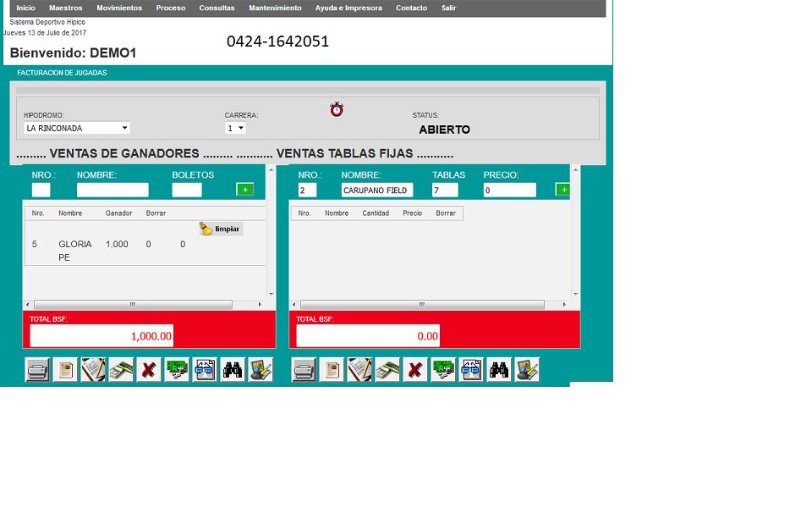The height and width of the screenshot is (508, 812).
Task: Click the binoculars search icon in tablas fijas toolbar
Action: [x=498, y=369]
